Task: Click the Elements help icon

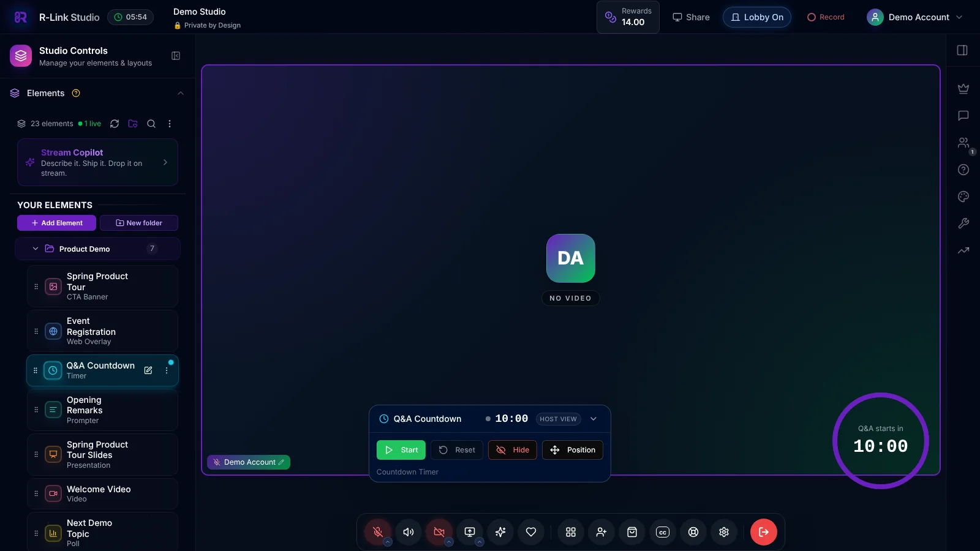Action: tap(76, 93)
